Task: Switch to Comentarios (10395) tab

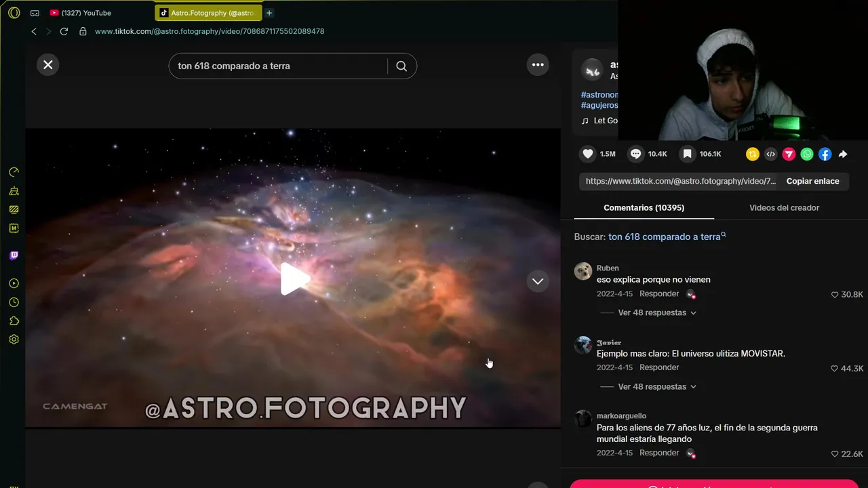Action: tap(644, 207)
